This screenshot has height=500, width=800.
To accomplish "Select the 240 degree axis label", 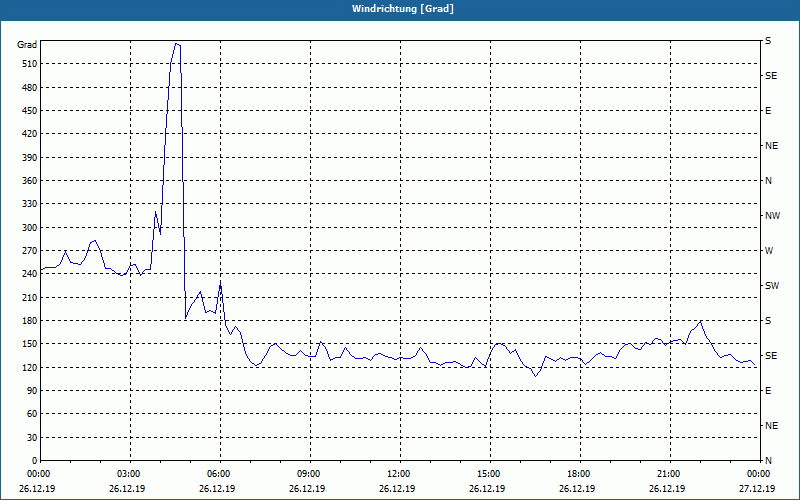I will coord(30,274).
